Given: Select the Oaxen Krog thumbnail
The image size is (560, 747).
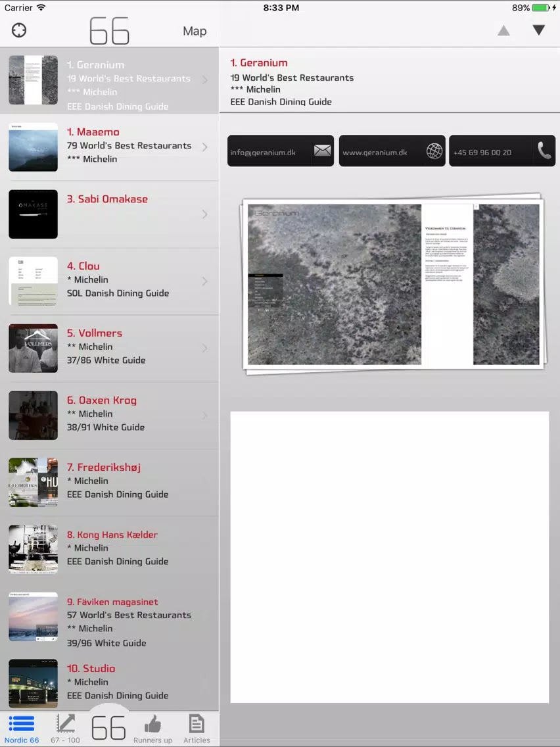Looking at the screenshot, I should coord(33,416).
